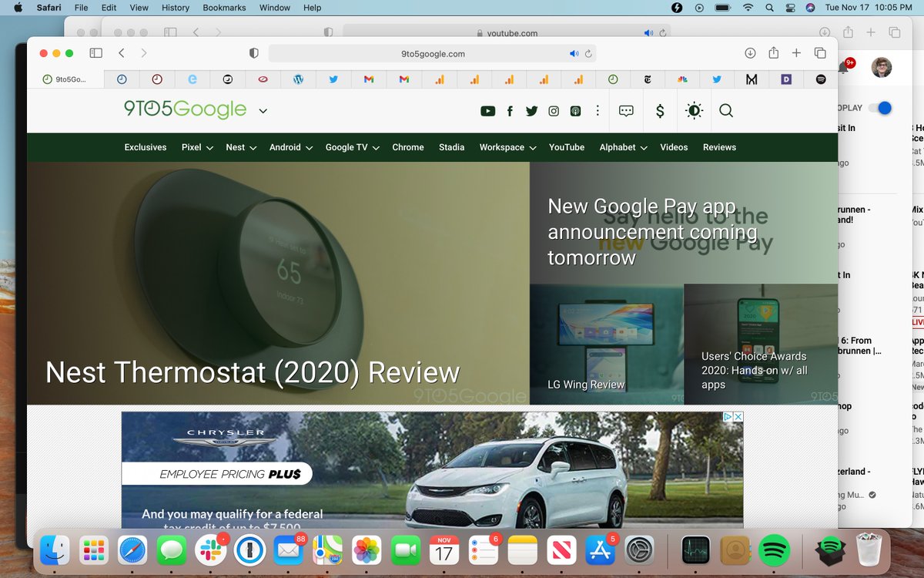924x578 pixels.
Task: Show tab overview in front Safari window
Action: pyautogui.click(x=820, y=53)
